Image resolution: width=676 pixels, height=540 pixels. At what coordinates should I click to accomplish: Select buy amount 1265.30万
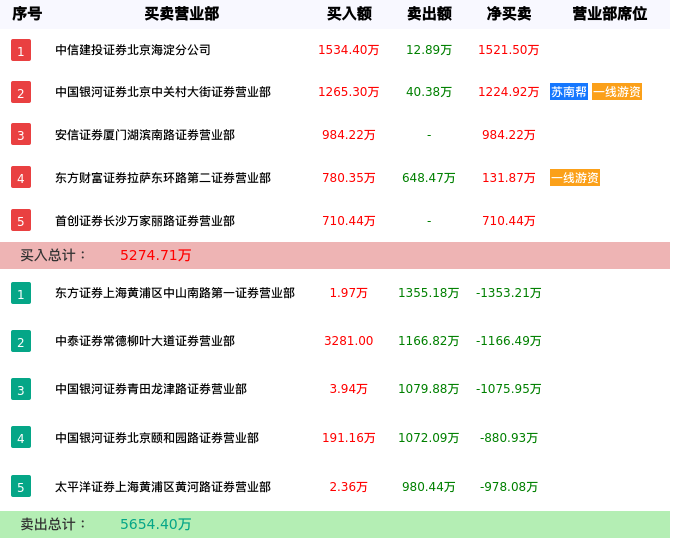(x=349, y=92)
